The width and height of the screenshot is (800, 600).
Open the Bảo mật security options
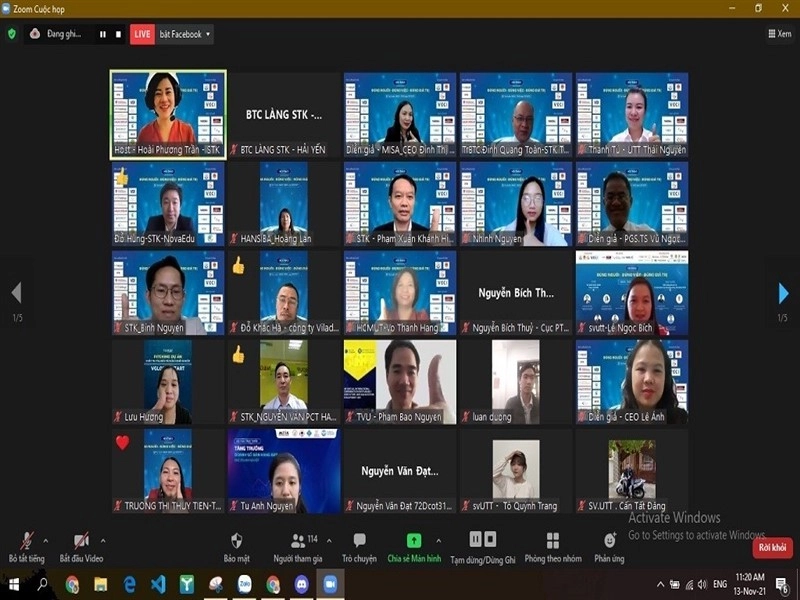(237, 546)
